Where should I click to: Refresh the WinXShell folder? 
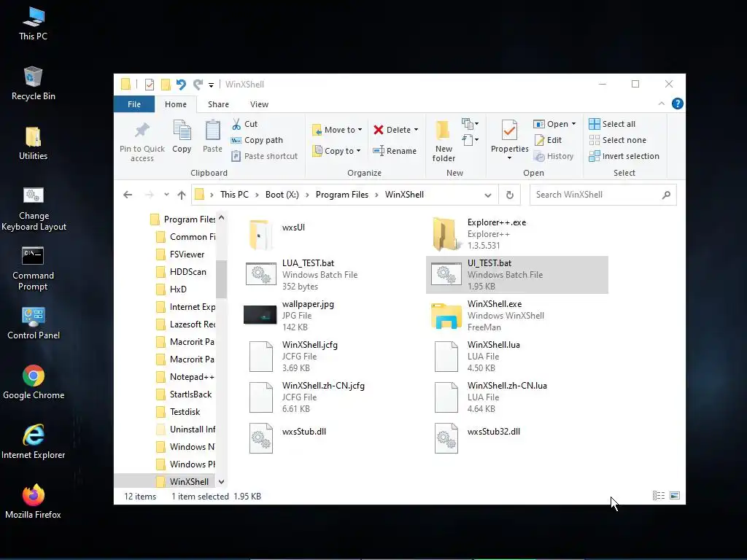point(510,195)
